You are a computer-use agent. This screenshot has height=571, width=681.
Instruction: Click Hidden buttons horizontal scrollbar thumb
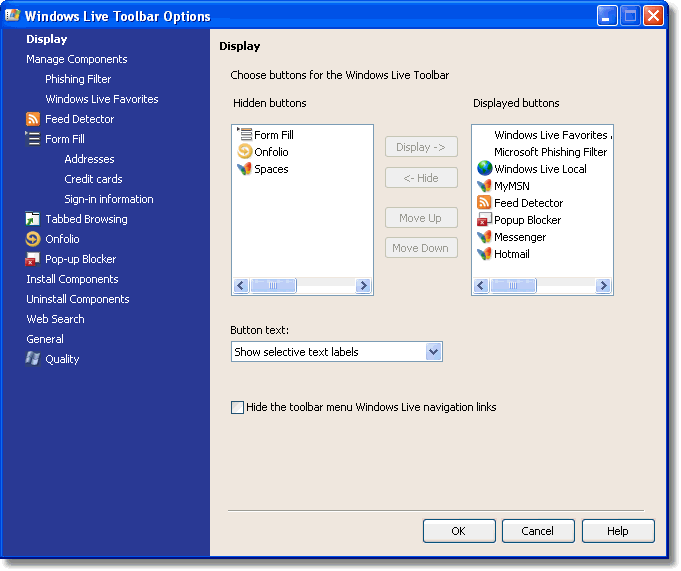point(273,286)
